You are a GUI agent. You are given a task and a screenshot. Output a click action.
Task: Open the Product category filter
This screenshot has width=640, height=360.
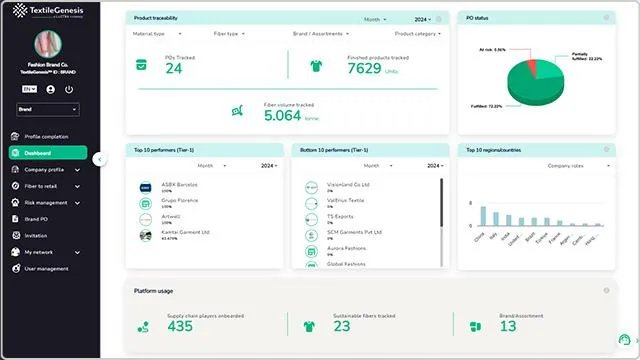point(418,34)
